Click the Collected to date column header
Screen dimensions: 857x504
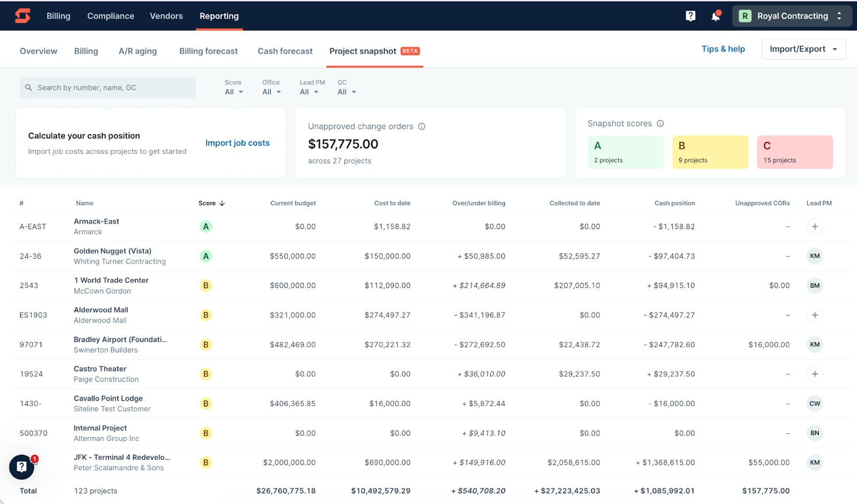[575, 204]
